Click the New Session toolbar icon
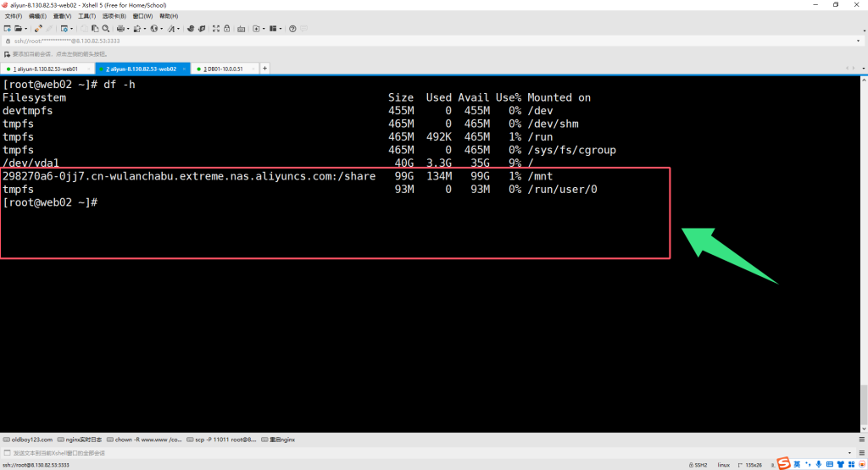The width and height of the screenshot is (868, 470). tap(7, 28)
